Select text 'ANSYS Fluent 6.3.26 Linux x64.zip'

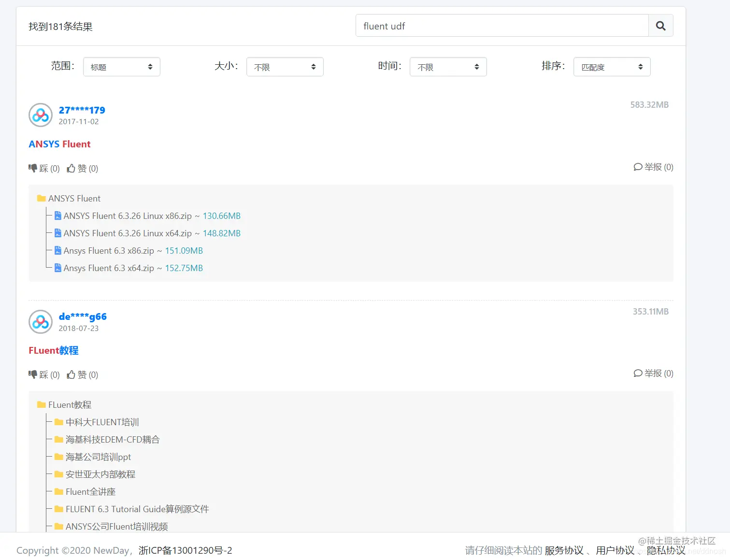click(128, 233)
